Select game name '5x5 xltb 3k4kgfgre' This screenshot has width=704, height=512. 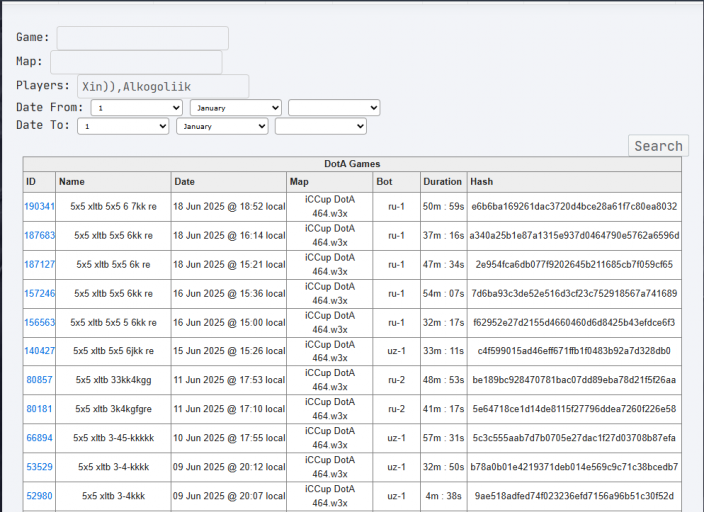pos(114,409)
